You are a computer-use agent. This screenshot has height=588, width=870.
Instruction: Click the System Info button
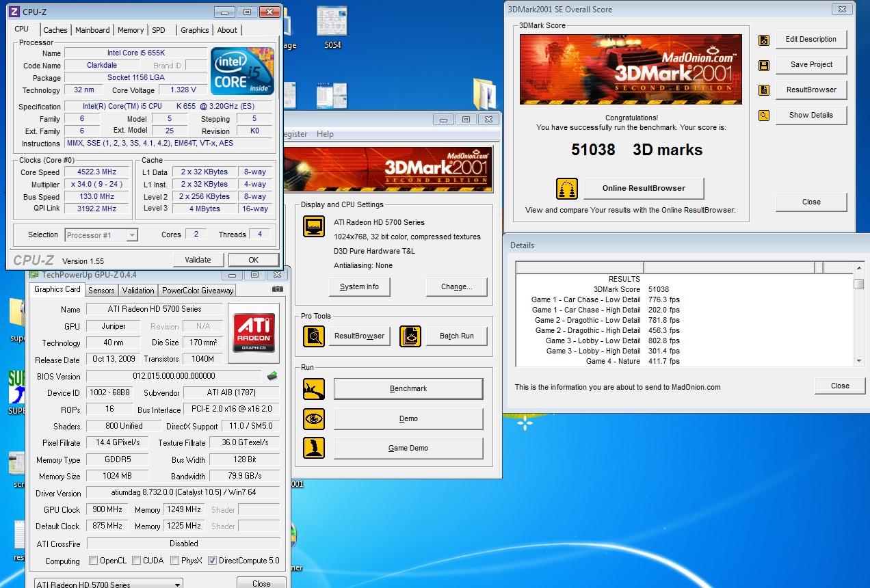click(359, 286)
